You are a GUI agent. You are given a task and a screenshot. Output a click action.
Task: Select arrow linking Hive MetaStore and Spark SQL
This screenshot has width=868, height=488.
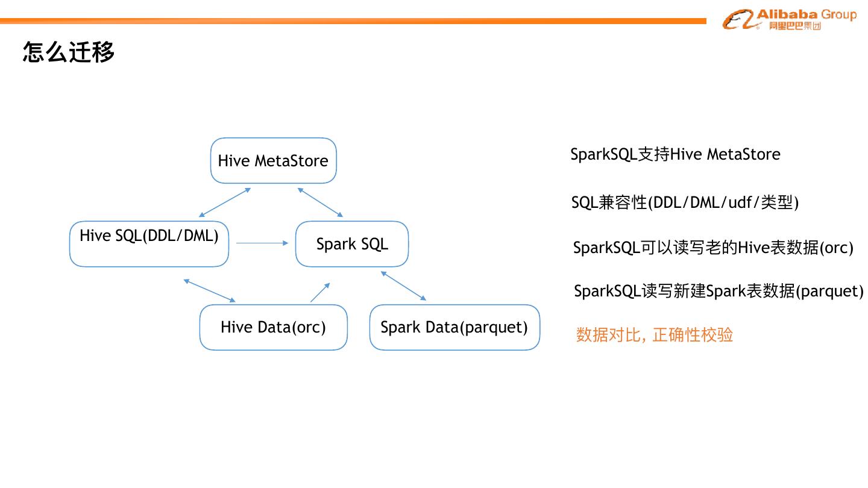tap(320, 202)
